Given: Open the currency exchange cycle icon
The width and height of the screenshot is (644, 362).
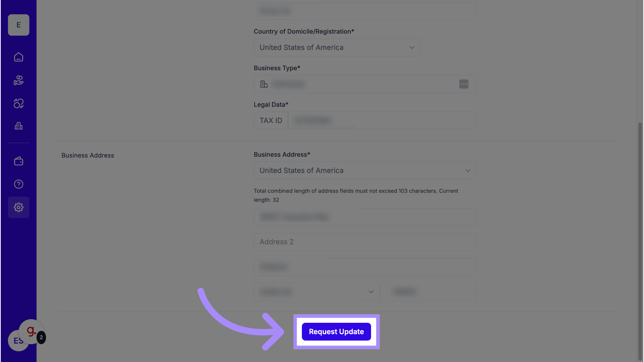Looking at the screenshot, I should (x=18, y=103).
